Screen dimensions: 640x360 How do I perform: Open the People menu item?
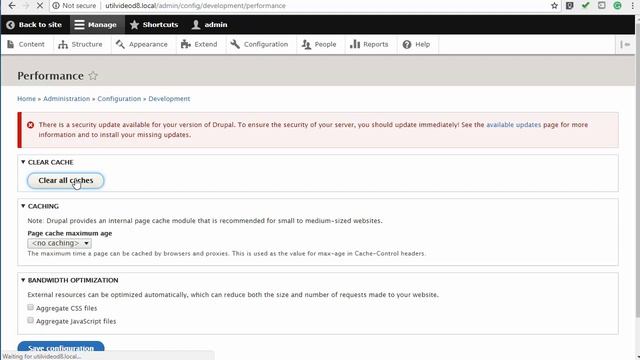(319, 44)
